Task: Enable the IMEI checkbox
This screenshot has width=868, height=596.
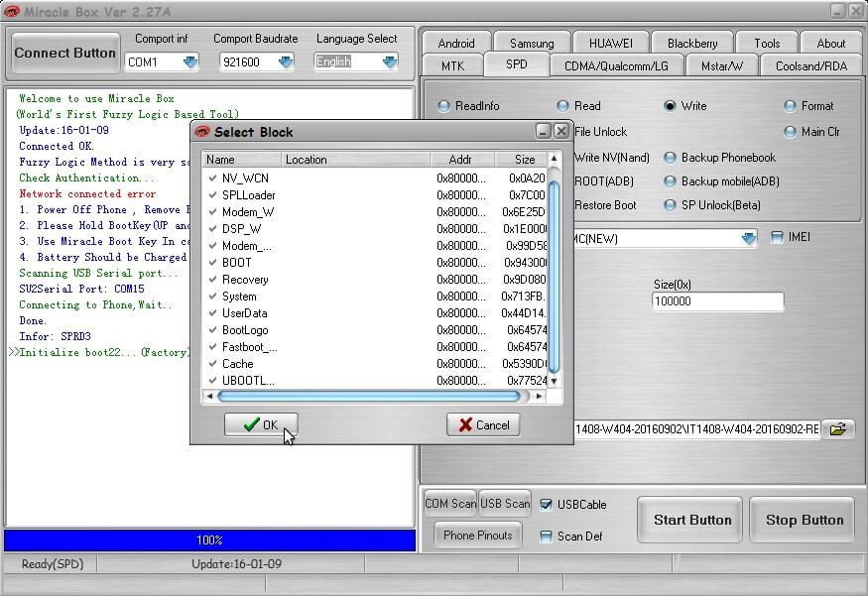Action: pos(777,237)
